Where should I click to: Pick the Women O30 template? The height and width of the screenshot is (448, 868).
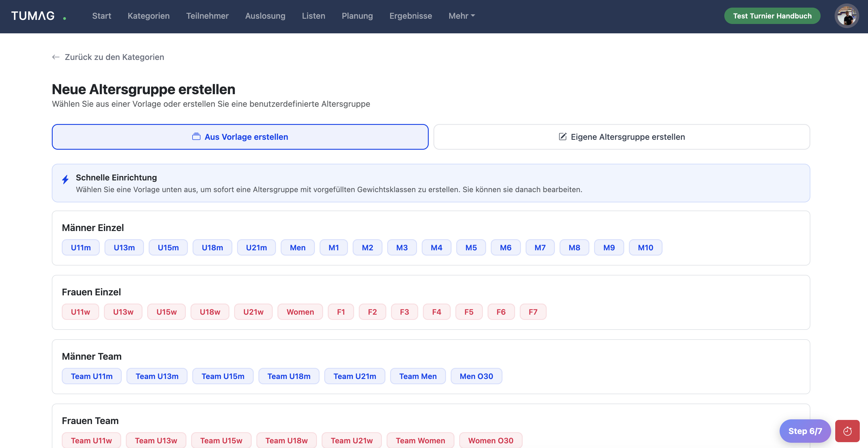pyautogui.click(x=490, y=440)
